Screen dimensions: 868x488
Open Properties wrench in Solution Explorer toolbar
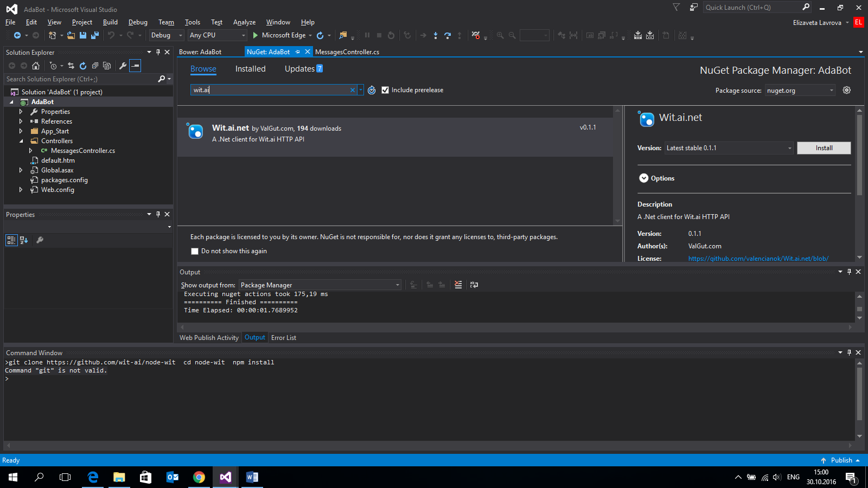coord(123,66)
